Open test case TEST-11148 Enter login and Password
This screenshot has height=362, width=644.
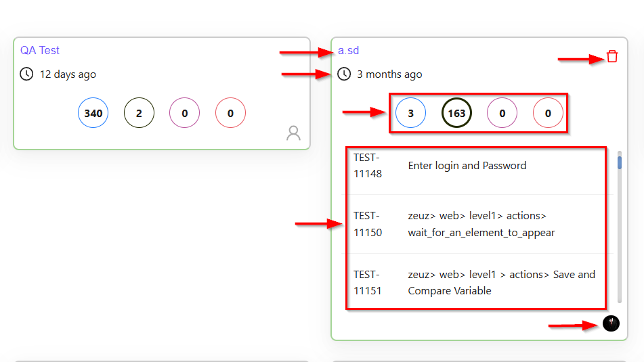467,166
